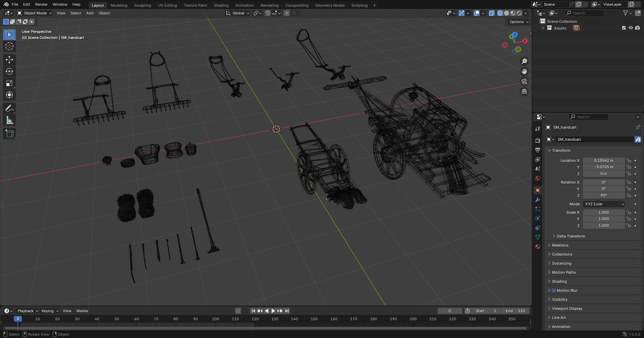This screenshot has width=644, height=338.
Task: Click the 3D Cursor tool
Action: coord(9,46)
